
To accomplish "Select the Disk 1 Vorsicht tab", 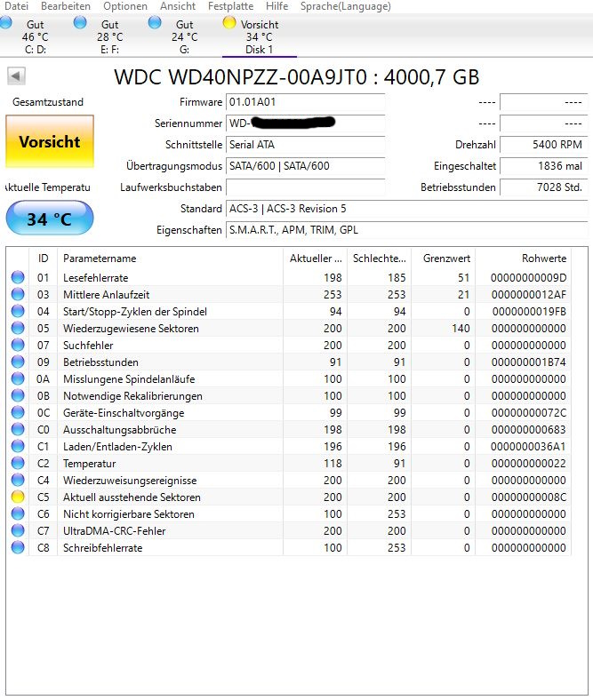I will [260, 36].
